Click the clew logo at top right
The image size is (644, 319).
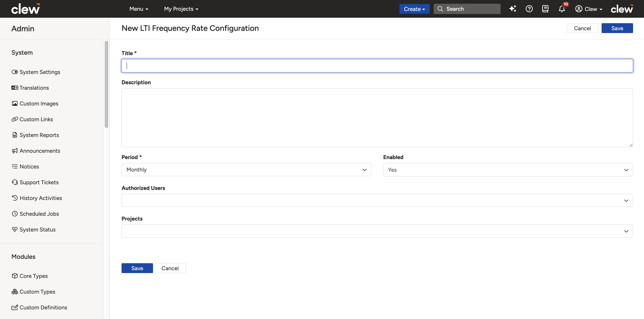point(622,9)
